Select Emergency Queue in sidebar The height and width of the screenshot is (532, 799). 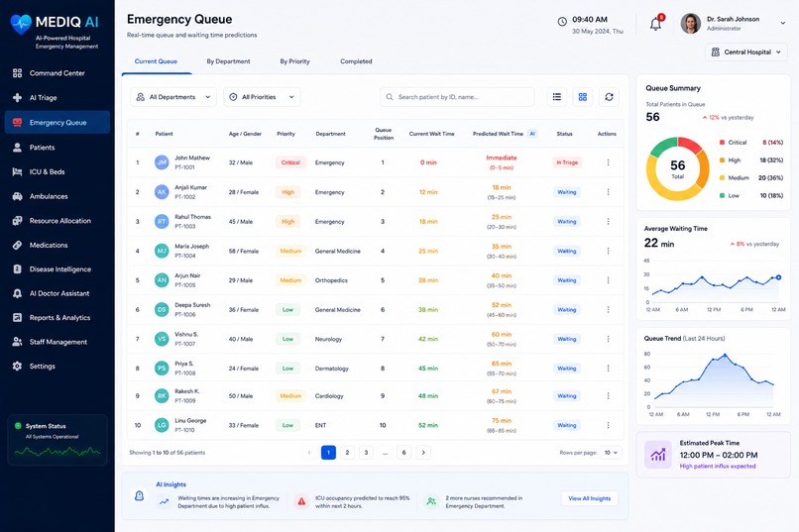tap(57, 122)
